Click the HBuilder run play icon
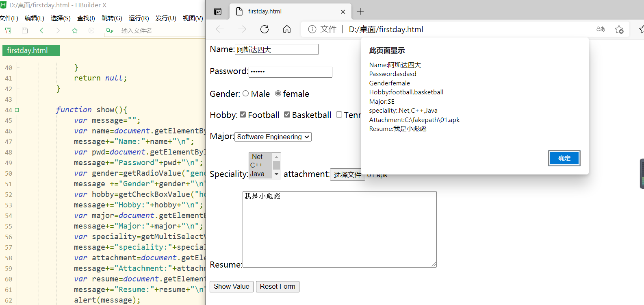This screenshot has height=305, width=644. click(x=91, y=30)
